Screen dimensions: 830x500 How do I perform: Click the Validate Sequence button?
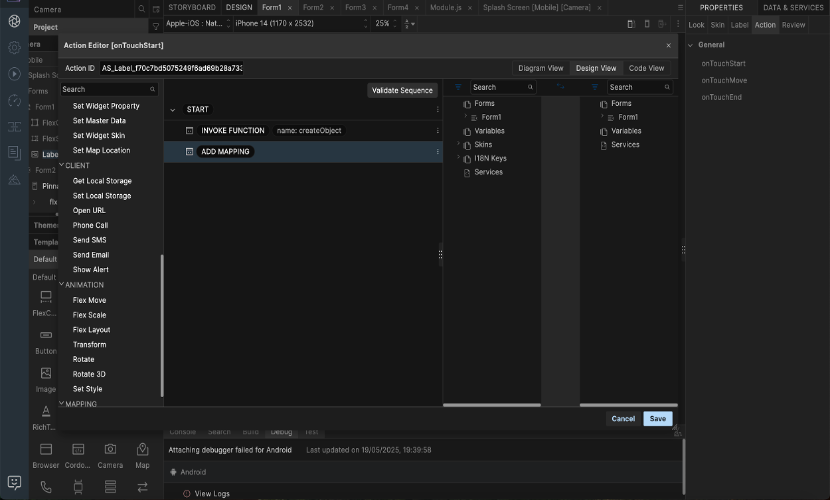tap(402, 90)
